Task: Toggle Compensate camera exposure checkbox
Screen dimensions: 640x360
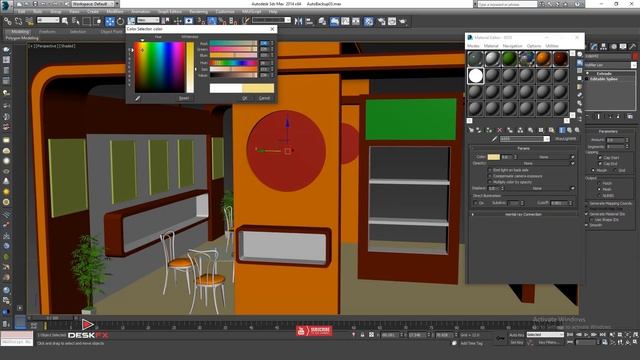Action: (x=490, y=176)
